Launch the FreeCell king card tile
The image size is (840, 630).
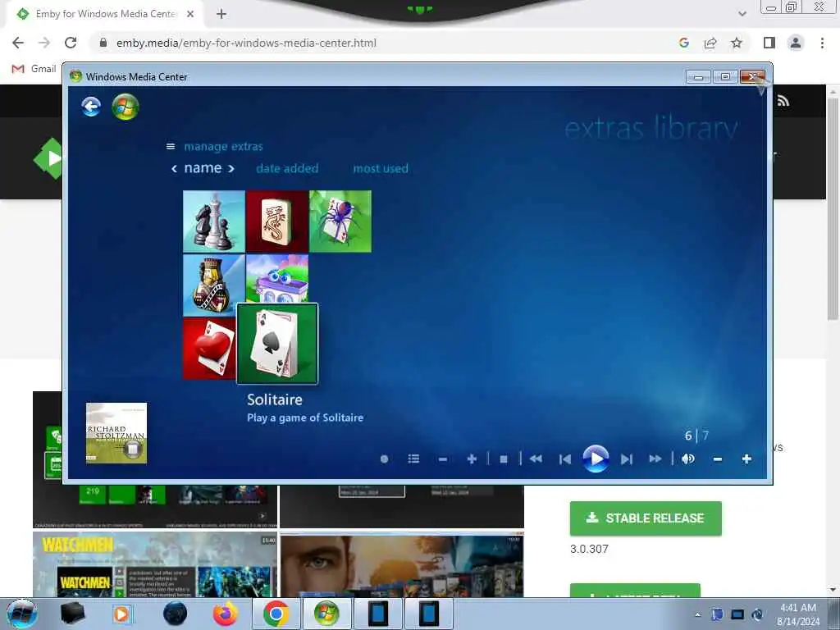[x=214, y=285]
